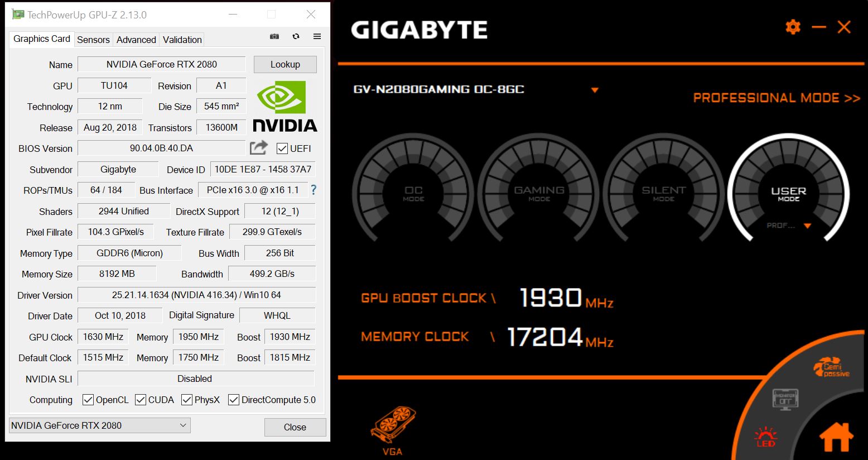Switch to the Sensors tab
This screenshot has height=460, width=868.
93,40
